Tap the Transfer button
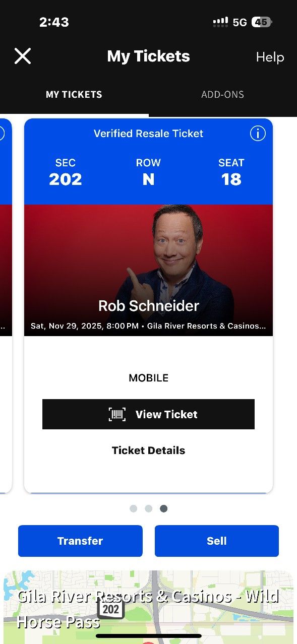 [80, 541]
